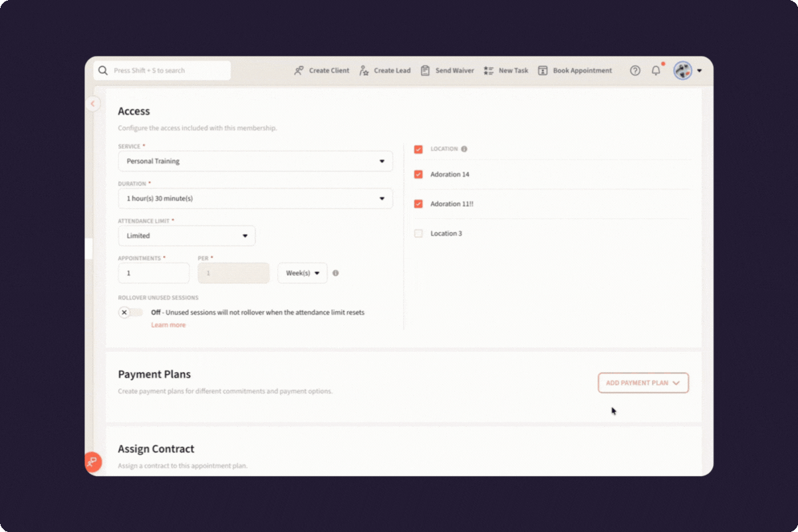Open Send Waiver from the top toolbar
Viewport: 798px width, 532px height.
426,70
